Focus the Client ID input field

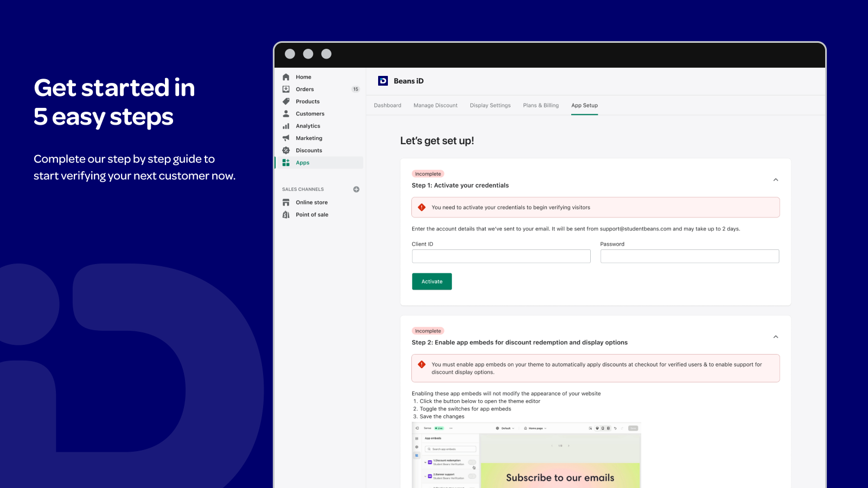501,256
